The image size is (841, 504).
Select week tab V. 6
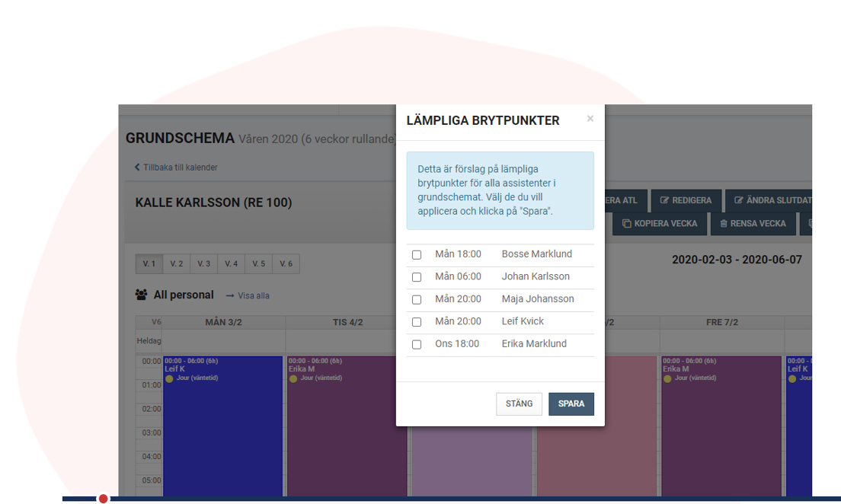(x=286, y=264)
